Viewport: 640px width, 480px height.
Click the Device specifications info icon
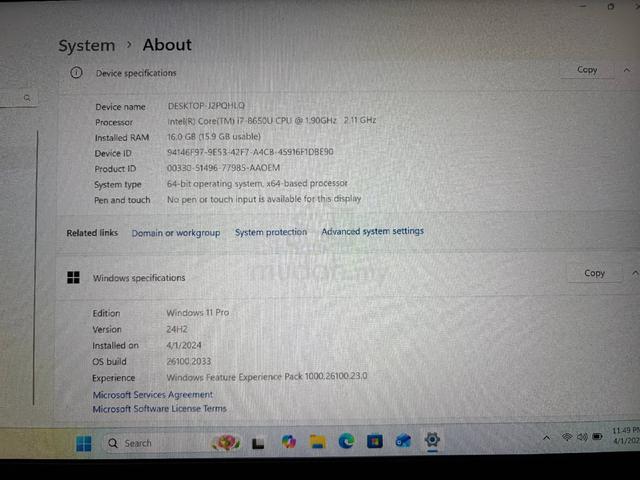point(76,73)
